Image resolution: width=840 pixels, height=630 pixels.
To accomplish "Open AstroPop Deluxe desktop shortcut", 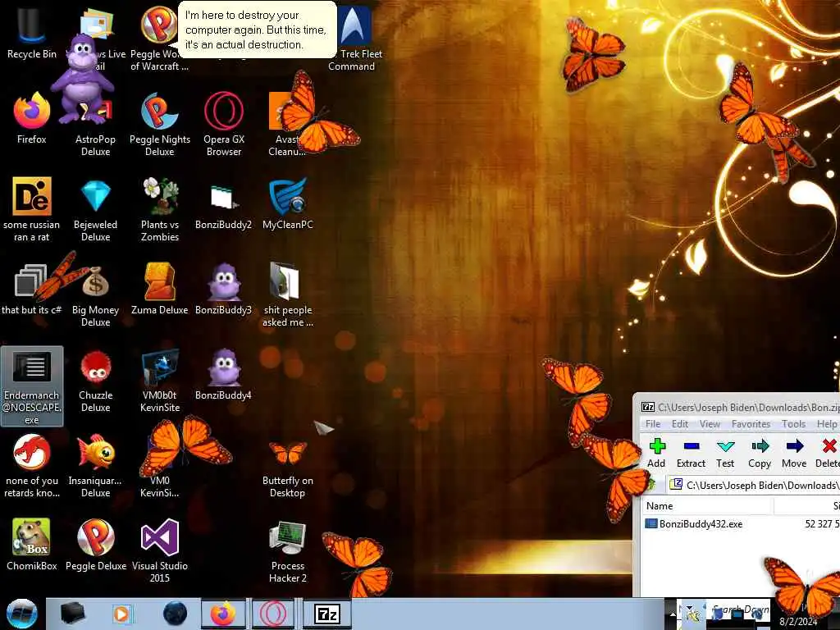I will coord(95,126).
